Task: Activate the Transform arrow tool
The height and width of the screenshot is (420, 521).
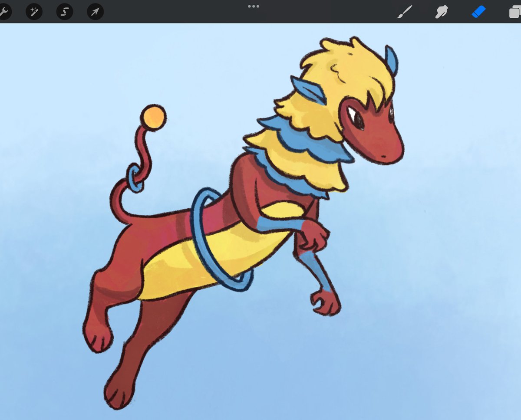Action: pyautogui.click(x=95, y=11)
